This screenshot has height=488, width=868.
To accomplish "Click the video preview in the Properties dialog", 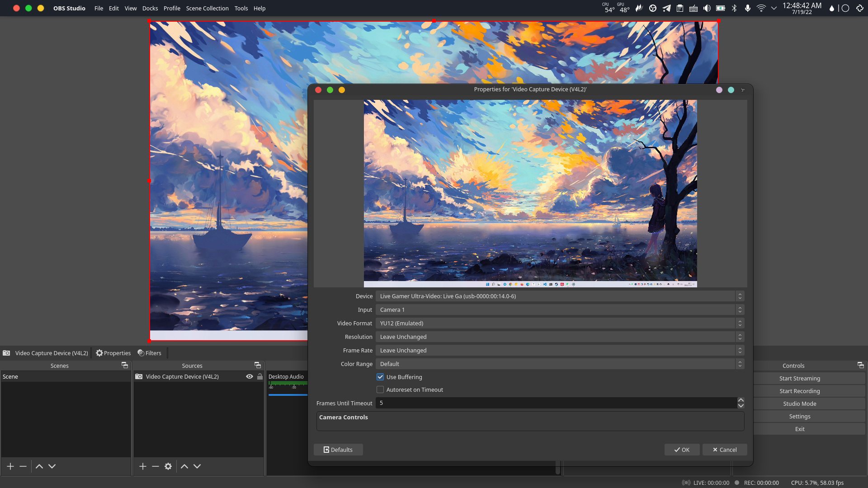I will point(530,193).
